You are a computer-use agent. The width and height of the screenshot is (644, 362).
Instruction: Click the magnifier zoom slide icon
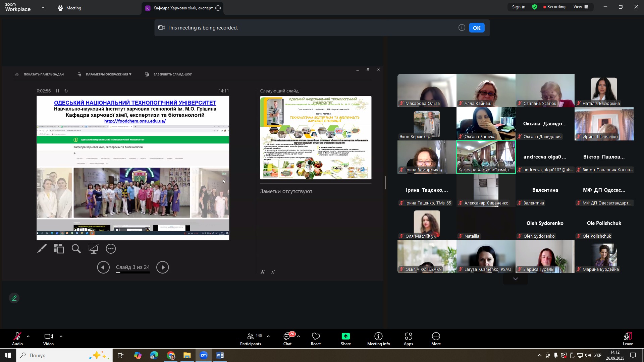[76, 249]
